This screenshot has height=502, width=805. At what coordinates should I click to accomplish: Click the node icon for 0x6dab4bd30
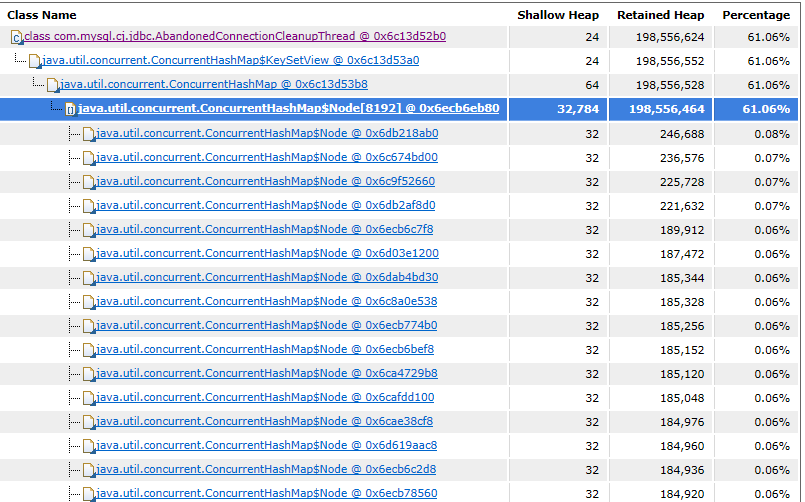point(89,278)
